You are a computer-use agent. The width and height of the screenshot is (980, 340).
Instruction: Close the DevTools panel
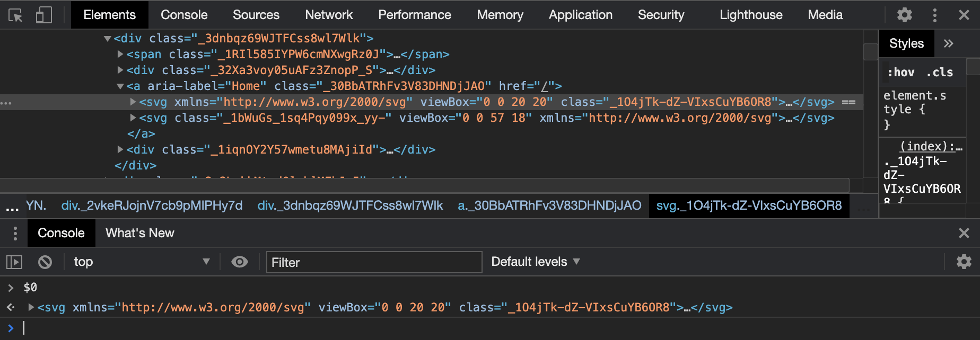tap(964, 15)
